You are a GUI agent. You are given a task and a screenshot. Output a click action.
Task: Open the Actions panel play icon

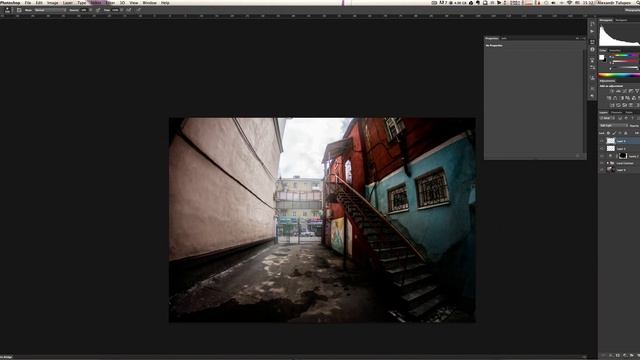592,31
